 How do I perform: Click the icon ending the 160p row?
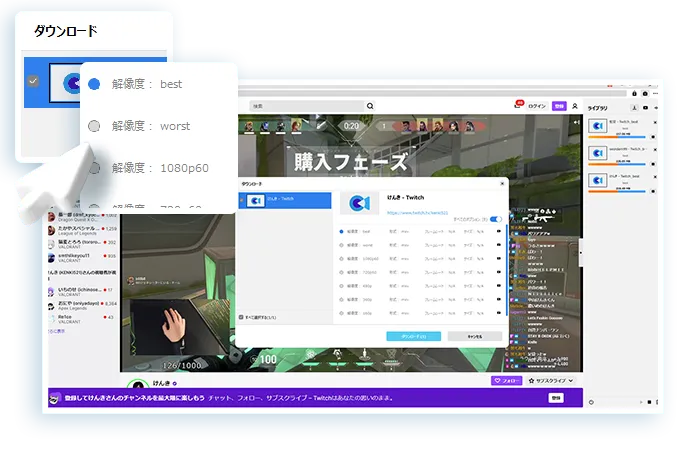click(498, 313)
